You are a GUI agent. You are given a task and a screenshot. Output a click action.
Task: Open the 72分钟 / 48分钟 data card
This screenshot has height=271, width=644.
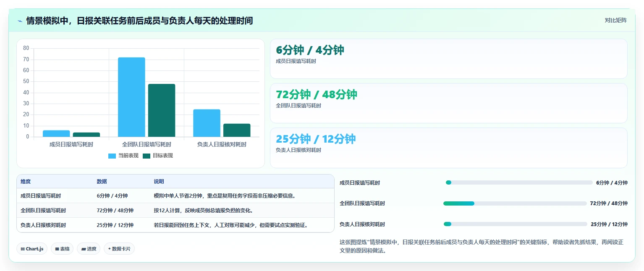(x=448, y=103)
